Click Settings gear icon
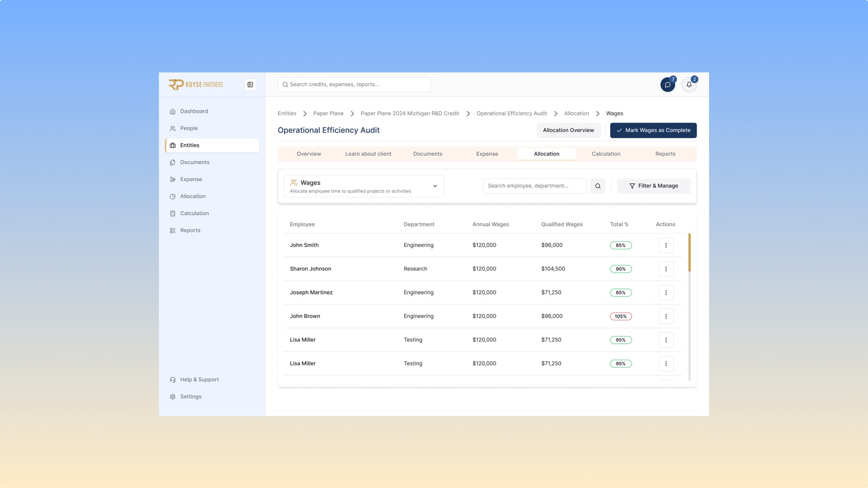The width and height of the screenshot is (868, 488). [173, 397]
